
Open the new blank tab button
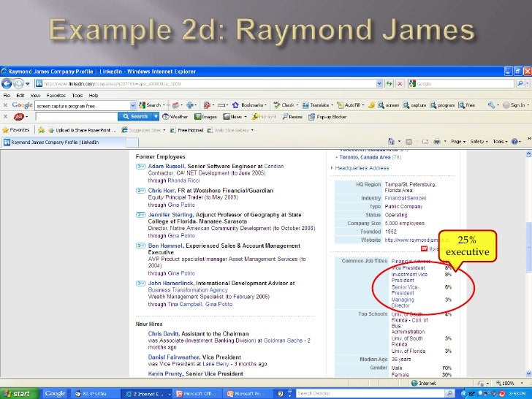pyautogui.click(x=132, y=142)
